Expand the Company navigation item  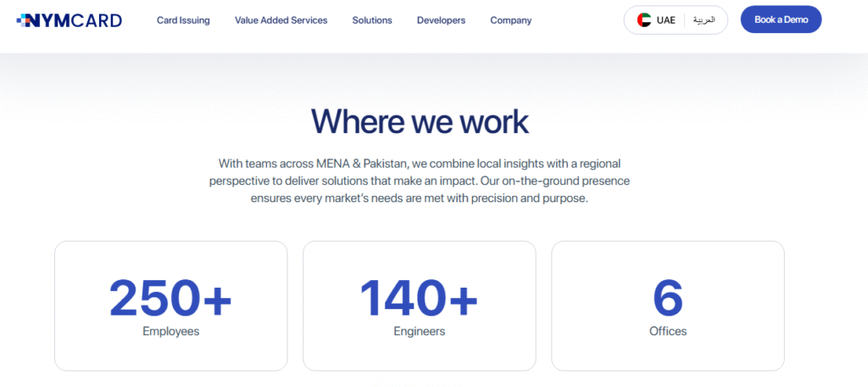click(510, 20)
